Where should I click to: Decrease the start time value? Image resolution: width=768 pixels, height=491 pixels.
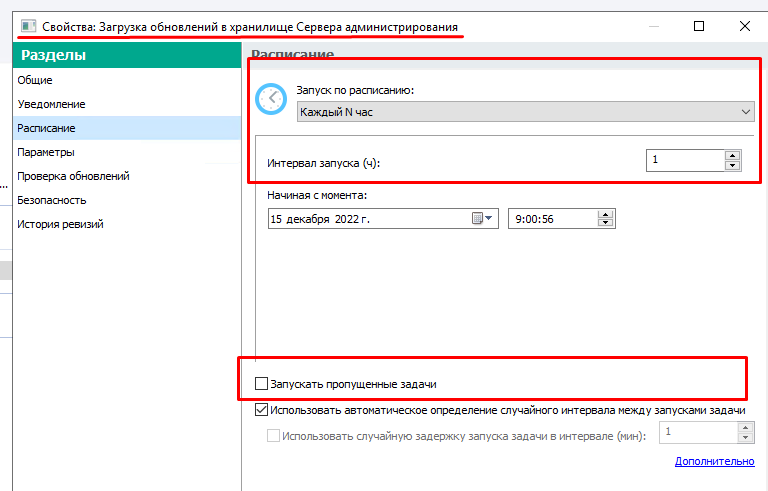tap(606, 223)
